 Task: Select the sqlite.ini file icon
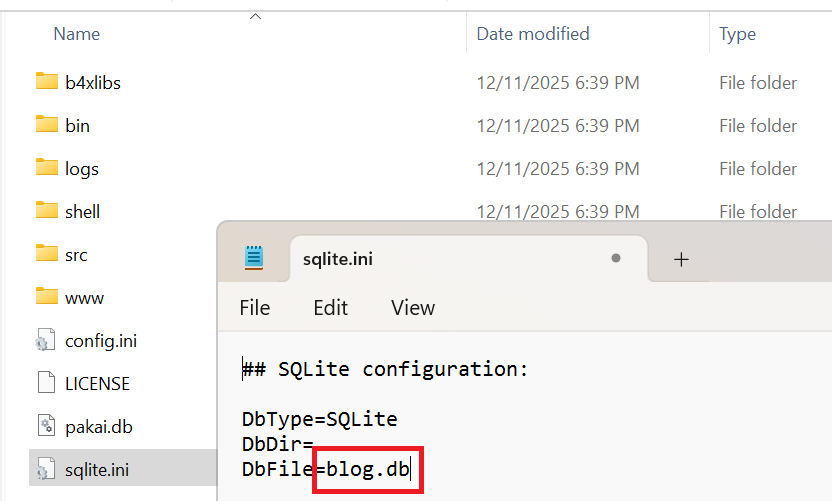pyautogui.click(x=46, y=469)
